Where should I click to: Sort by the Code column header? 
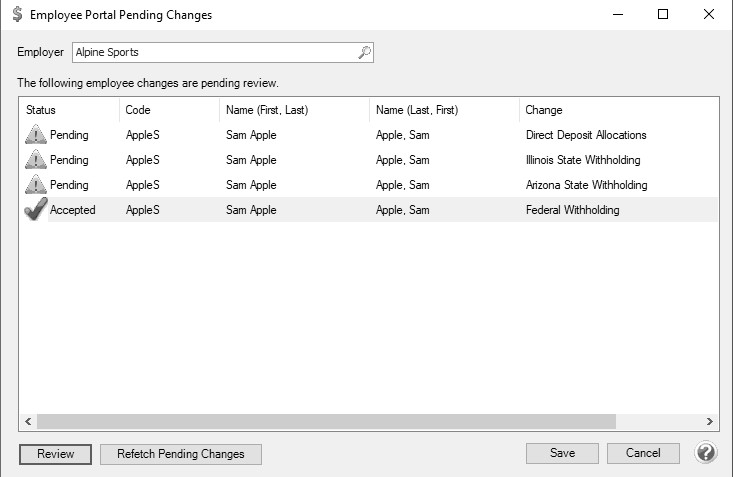point(169,110)
